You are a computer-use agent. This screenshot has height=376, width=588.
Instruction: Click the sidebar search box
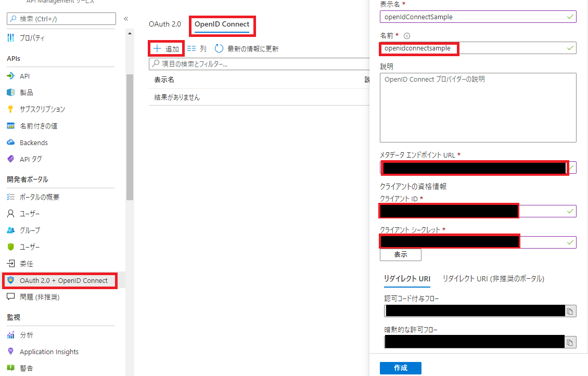click(x=61, y=19)
